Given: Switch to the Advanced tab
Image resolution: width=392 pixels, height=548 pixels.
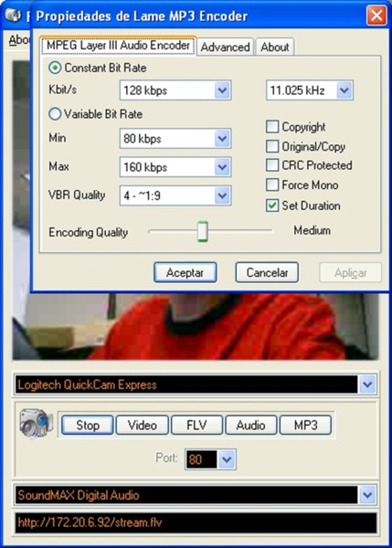Looking at the screenshot, I should click(x=225, y=47).
